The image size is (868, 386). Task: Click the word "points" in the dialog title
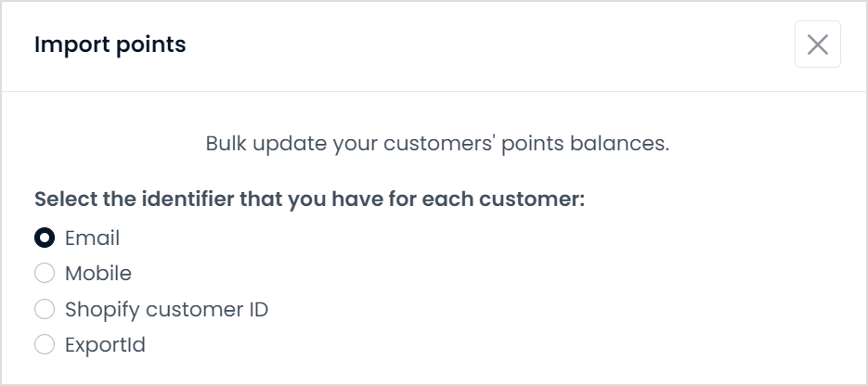coord(150,45)
